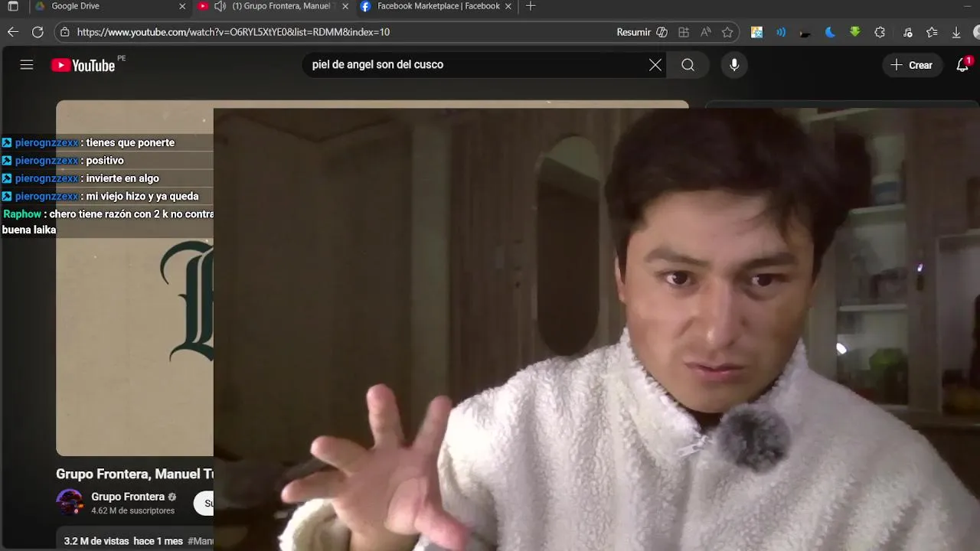
Task: Add page to favorites star icon
Action: pyautogui.click(x=727, y=32)
